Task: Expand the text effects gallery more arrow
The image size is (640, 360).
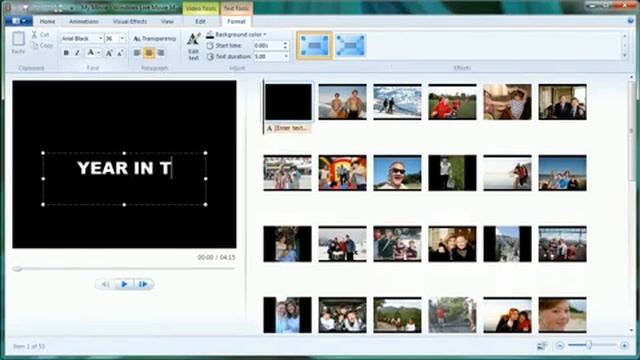Action: pos(624,55)
